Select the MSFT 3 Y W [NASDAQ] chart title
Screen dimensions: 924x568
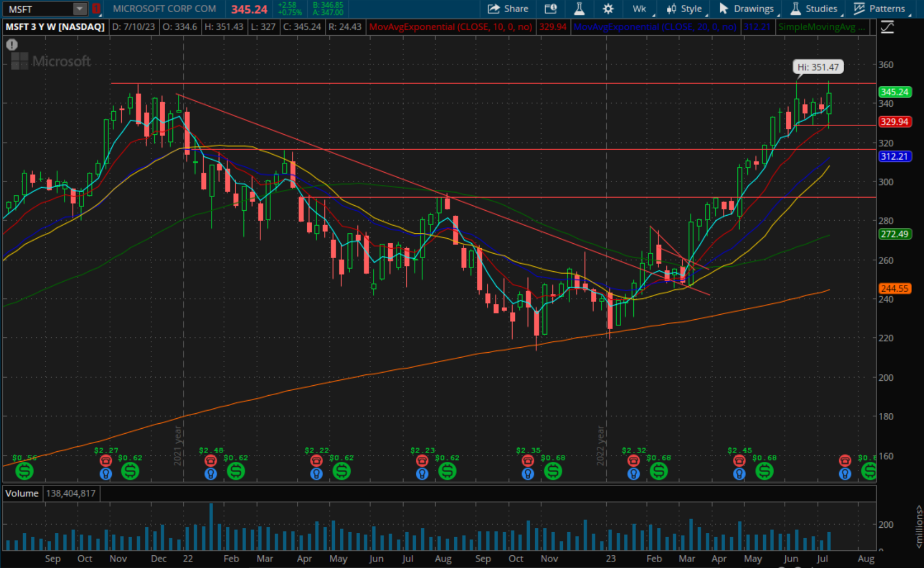pos(55,26)
